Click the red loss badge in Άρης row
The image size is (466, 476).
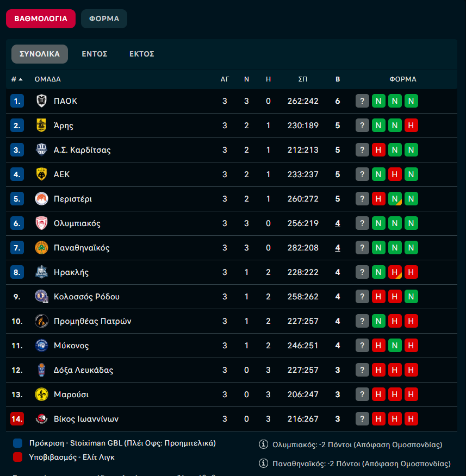click(x=411, y=126)
